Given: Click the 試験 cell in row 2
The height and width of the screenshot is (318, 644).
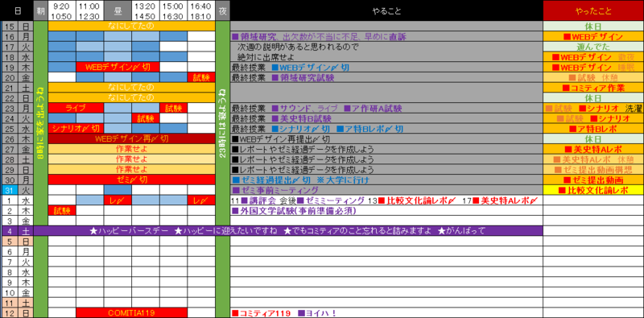Looking at the screenshot, I should (62, 210).
